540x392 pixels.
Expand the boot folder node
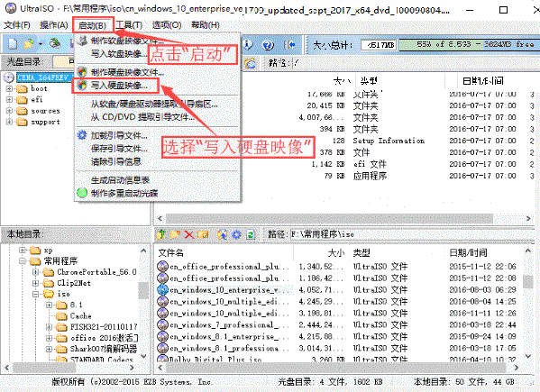coord(9,89)
